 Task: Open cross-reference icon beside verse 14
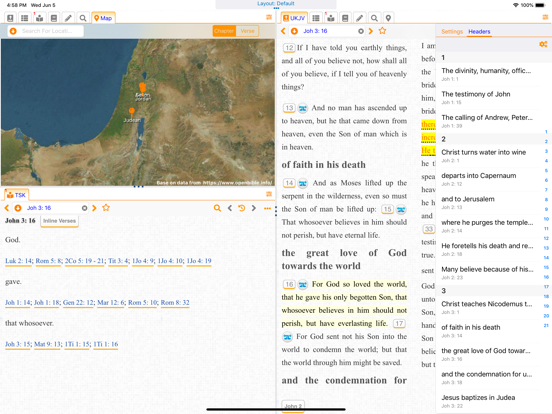(303, 183)
